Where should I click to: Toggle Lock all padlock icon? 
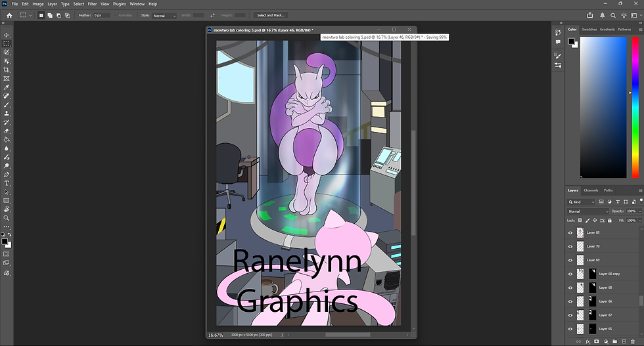tap(610, 221)
